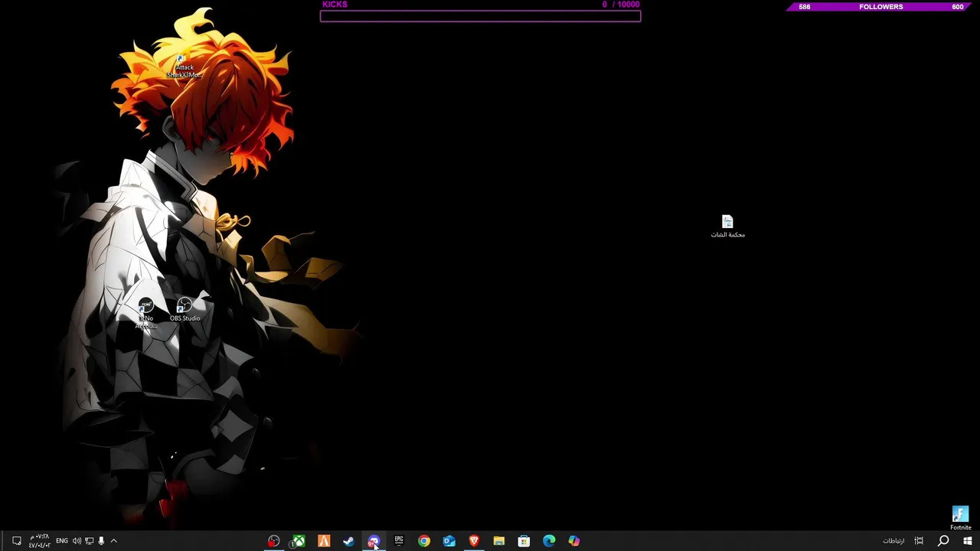Click the KICKS goal progress bar
980x551 pixels.
[x=480, y=16]
